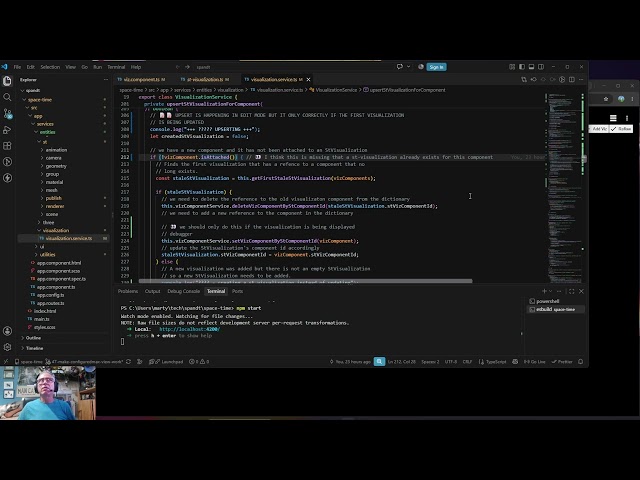
Task: Open Run and Debug view
Action: point(7,130)
